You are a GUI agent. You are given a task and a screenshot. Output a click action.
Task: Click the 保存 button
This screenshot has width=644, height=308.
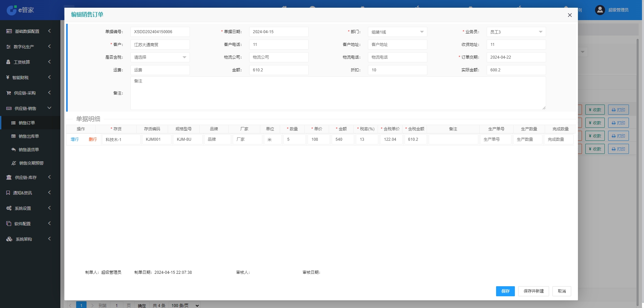505,291
